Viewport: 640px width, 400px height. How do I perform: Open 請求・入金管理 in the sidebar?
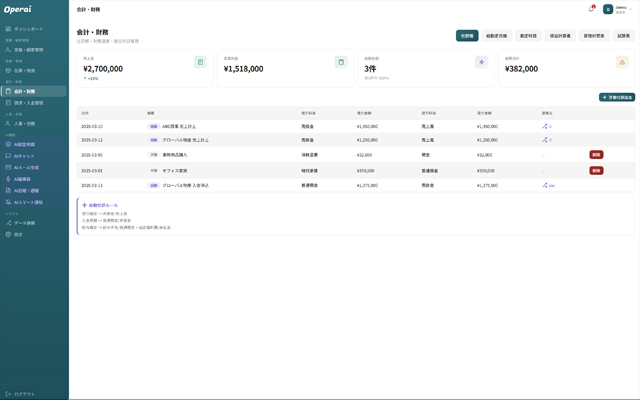28,102
